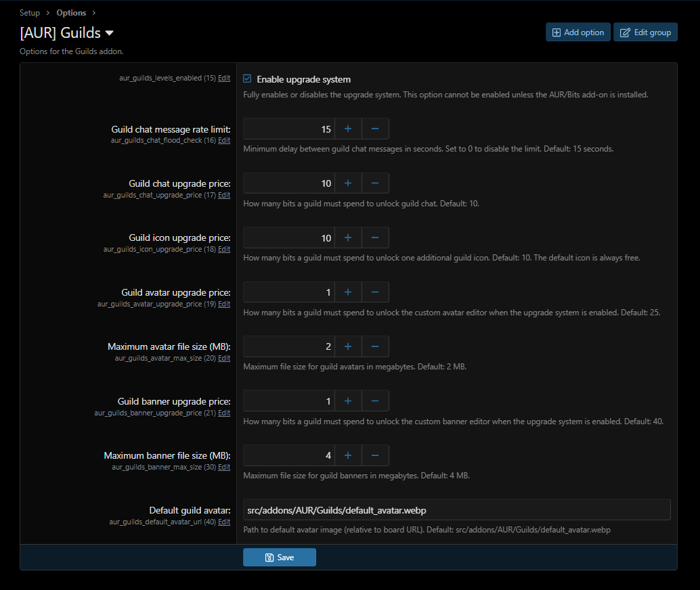
Task: Toggle Enable upgrade system checkbox
Action: [247, 78]
